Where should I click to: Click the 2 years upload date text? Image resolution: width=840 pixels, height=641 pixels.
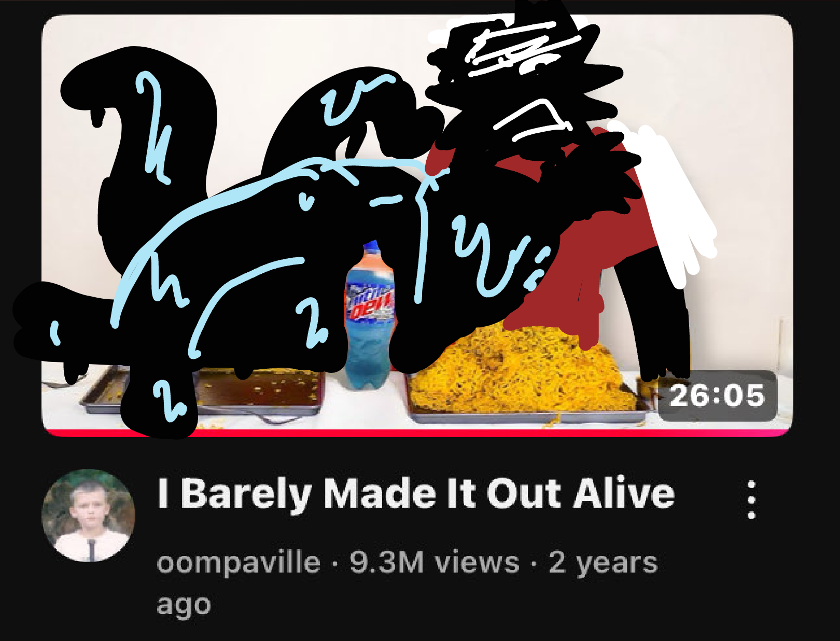tap(603, 563)
